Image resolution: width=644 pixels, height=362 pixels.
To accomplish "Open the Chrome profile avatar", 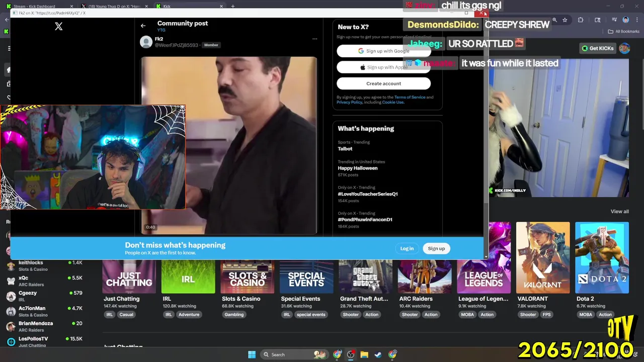I will click(x=626, y=20).
